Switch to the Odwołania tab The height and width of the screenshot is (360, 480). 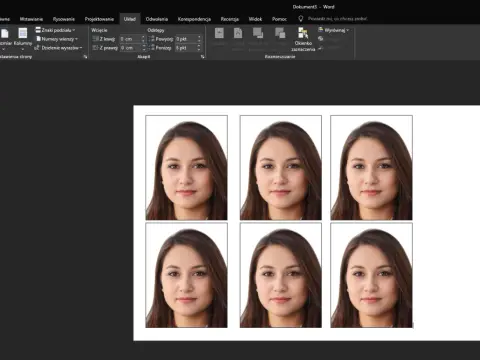click(x=157, y=19)
